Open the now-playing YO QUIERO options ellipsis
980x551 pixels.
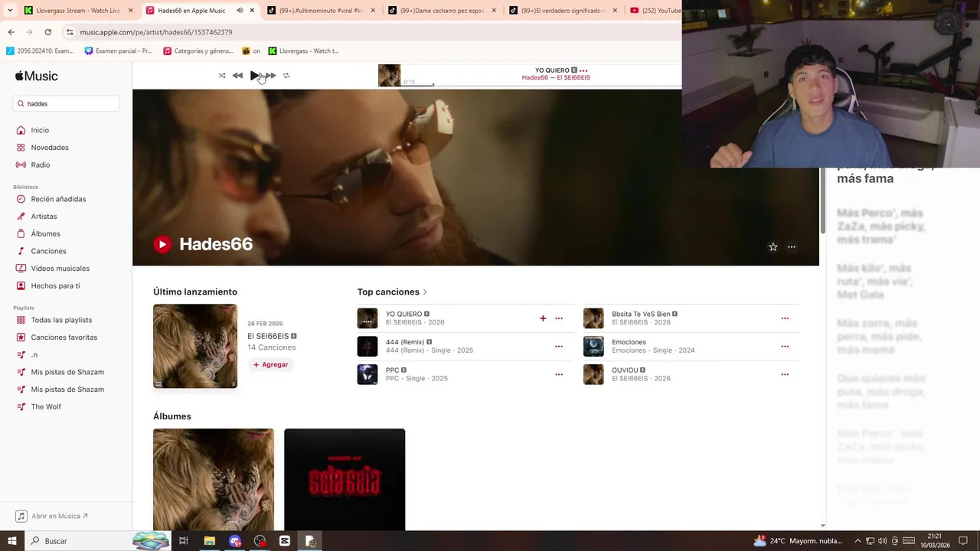click(583, 70)
